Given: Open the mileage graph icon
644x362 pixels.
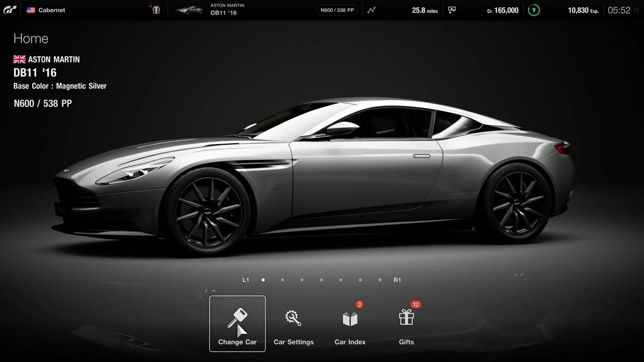Looking at the screenshot, I should [x=371, y=10].
